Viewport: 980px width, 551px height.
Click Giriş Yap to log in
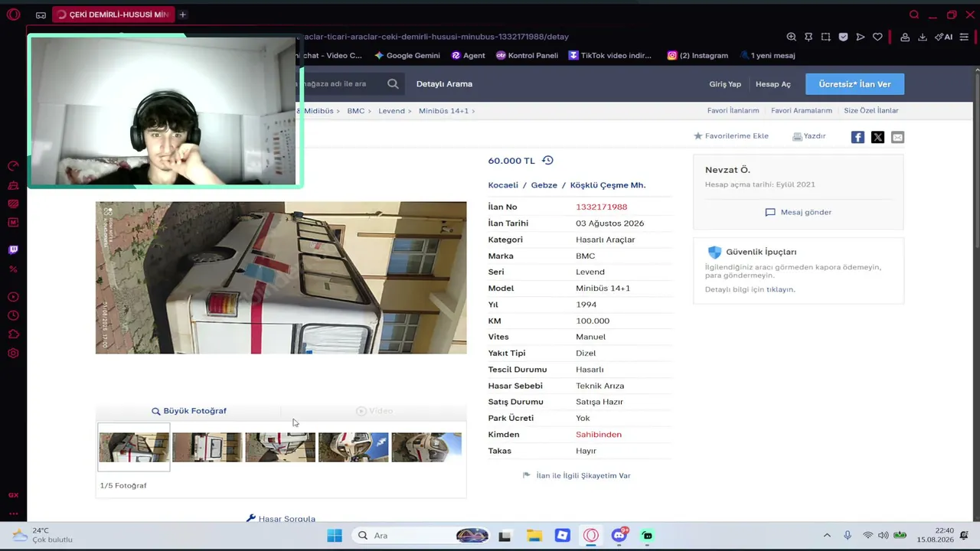click(725, 84)
